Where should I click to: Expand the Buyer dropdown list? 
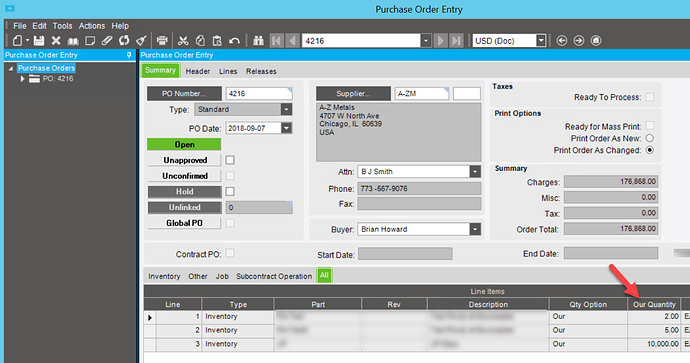tap(475, 229)
